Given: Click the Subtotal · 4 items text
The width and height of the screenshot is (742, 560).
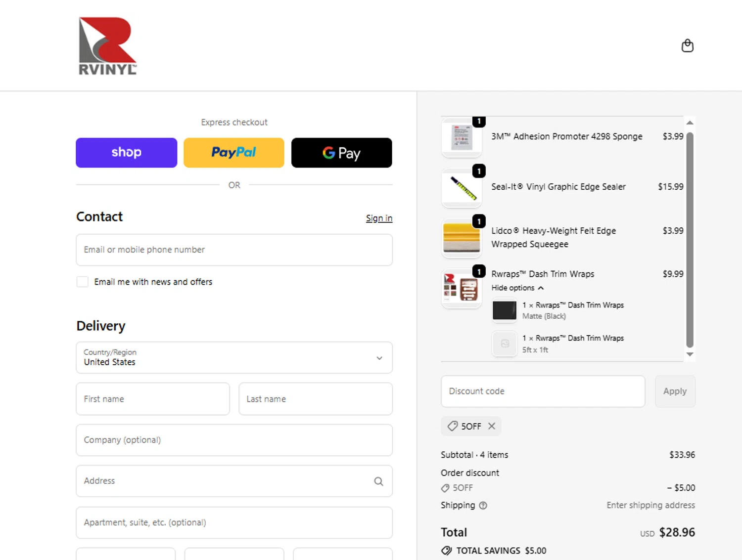Looking at the screenshot, I should point(474,455).
